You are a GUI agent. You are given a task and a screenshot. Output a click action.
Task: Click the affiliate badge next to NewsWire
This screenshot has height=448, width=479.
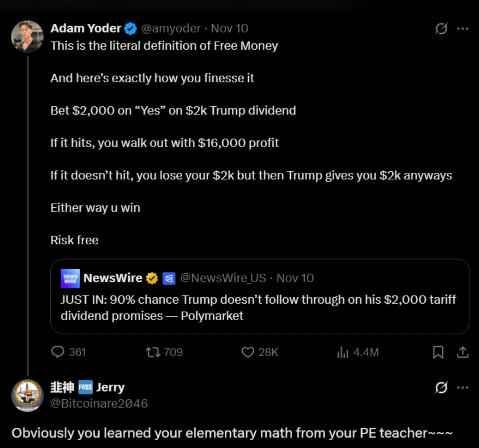coord(169,278)
